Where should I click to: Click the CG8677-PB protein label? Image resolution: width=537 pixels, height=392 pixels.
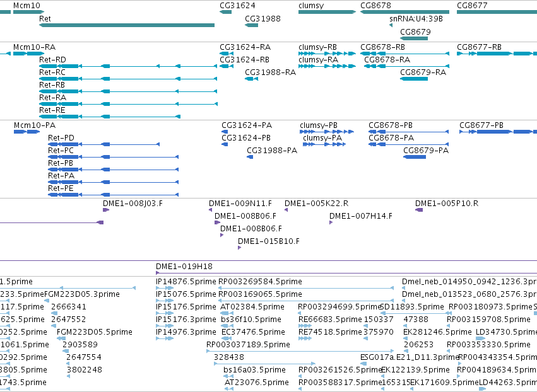(481, 125)
